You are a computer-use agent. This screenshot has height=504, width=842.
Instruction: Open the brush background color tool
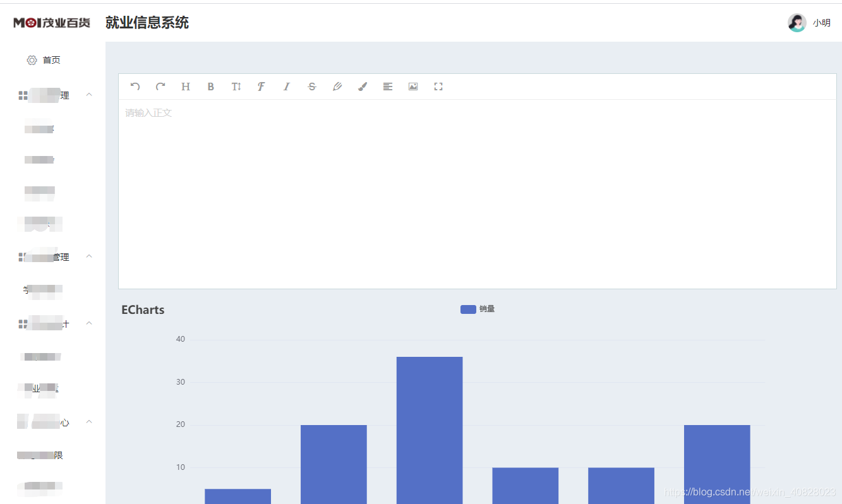(363, 87)
